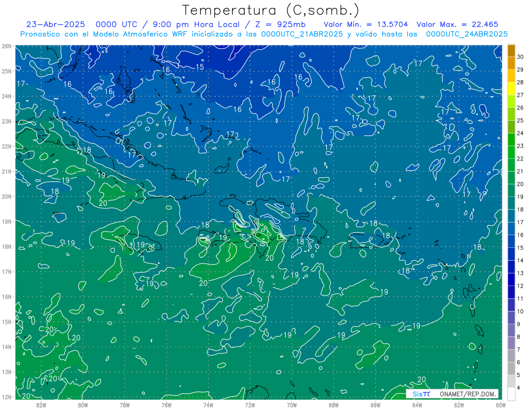Viewport: 532px width, 411px height.
Task: Click the 15N latitude axis label
Action: tap(6, 322)
